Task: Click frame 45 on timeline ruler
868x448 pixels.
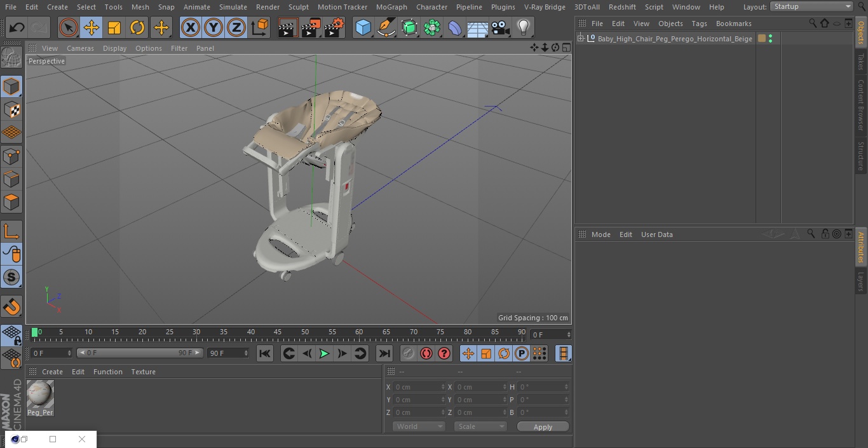Action: tap(278, 332)
